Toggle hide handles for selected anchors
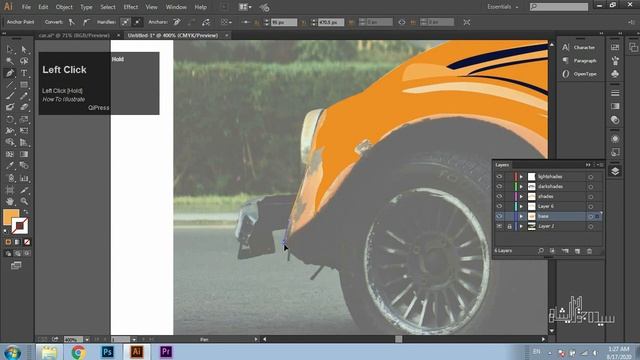Screen dimensions: 640x360 click(138, 22)
